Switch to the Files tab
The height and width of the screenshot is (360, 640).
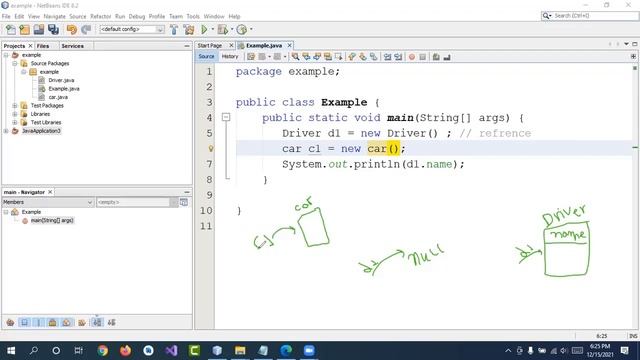coord(43,46)
